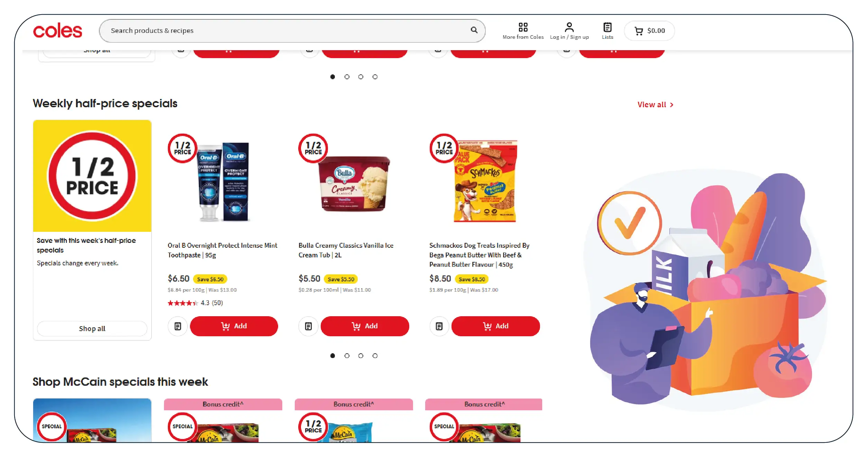Add Oral B Overnight Protect toothpaste to cart
The height and width of the screenshot is (457, 868).
click(234, 326)
